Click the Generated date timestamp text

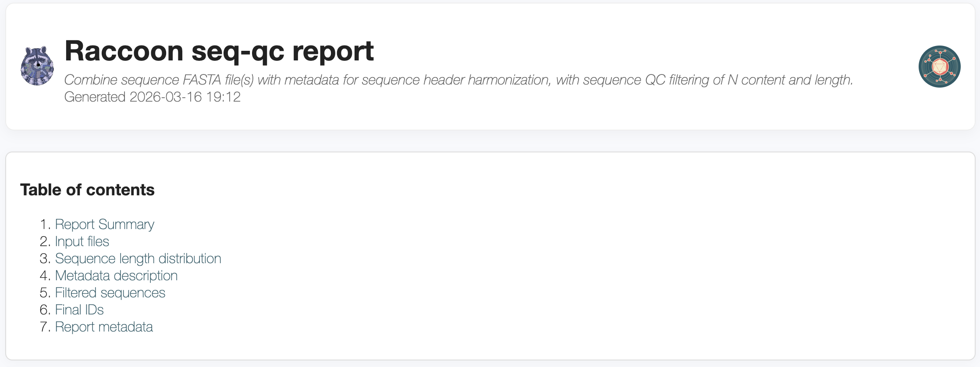pos(153,97)
